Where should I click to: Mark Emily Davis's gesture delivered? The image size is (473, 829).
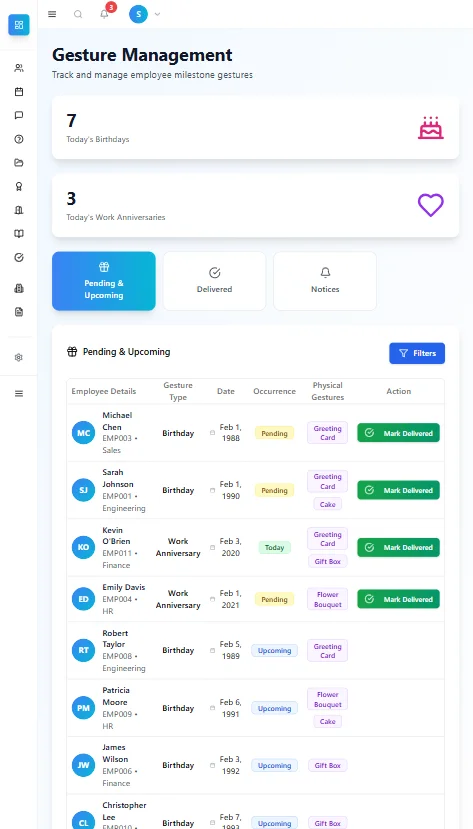coord(398,599)
